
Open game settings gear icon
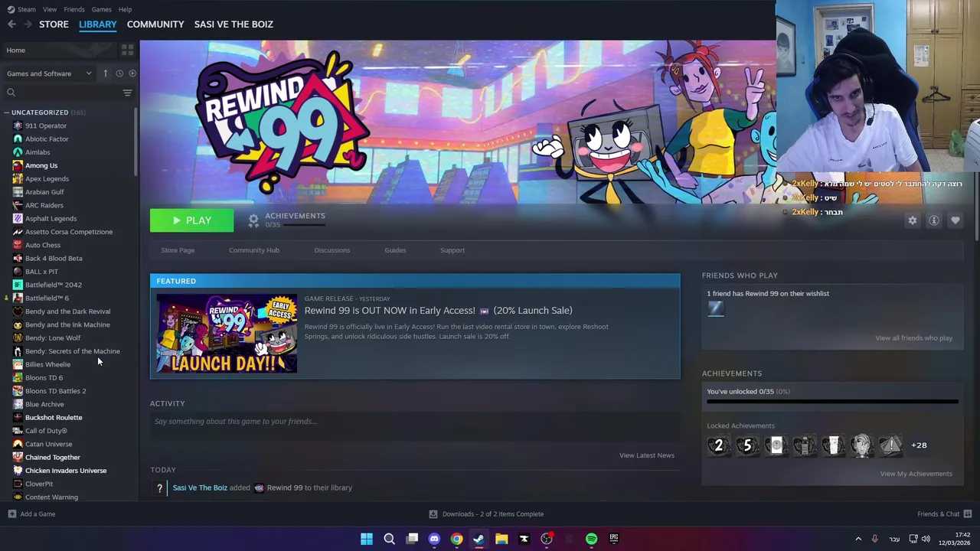(x=912, y=220)
